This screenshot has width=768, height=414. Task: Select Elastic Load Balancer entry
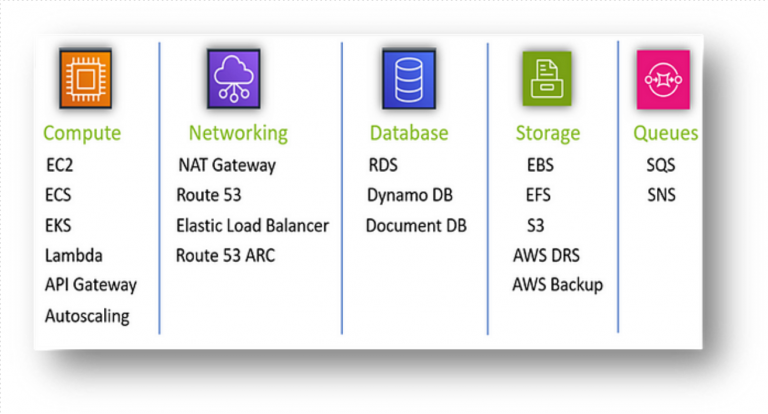tap(252, 226)
